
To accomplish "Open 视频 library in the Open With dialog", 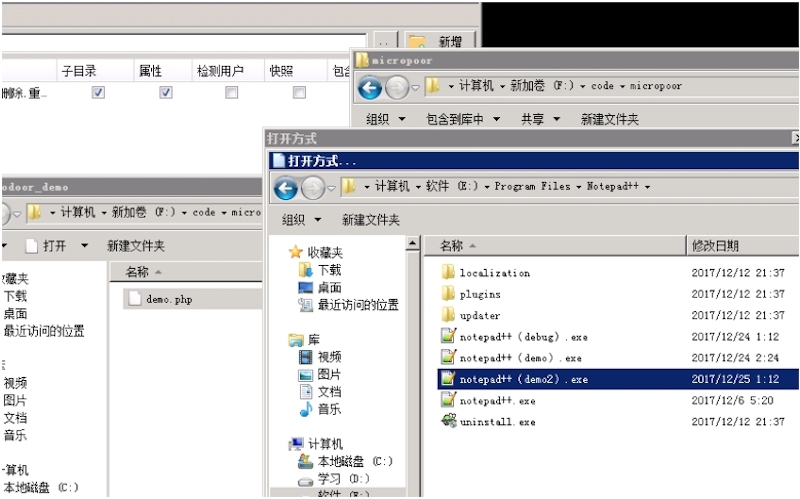I will tap(329, 357).
